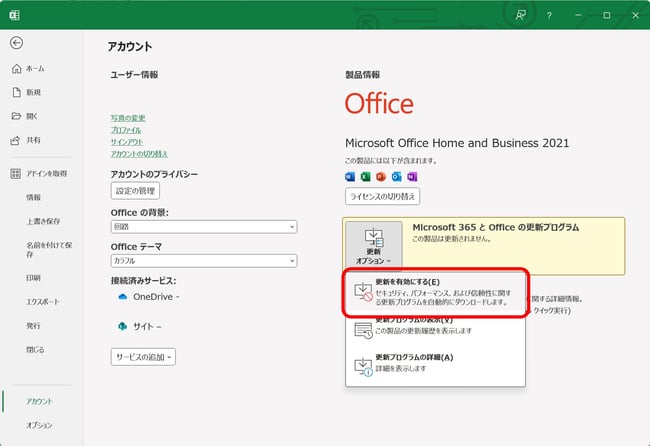Open the Office の背景 combo box

pos(204,227)
